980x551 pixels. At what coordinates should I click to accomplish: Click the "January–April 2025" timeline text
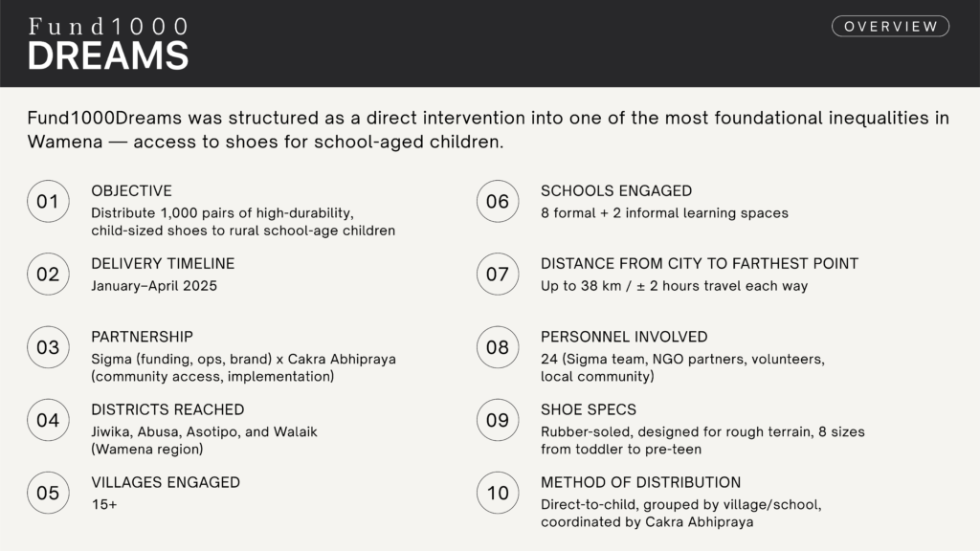(154, 285)
